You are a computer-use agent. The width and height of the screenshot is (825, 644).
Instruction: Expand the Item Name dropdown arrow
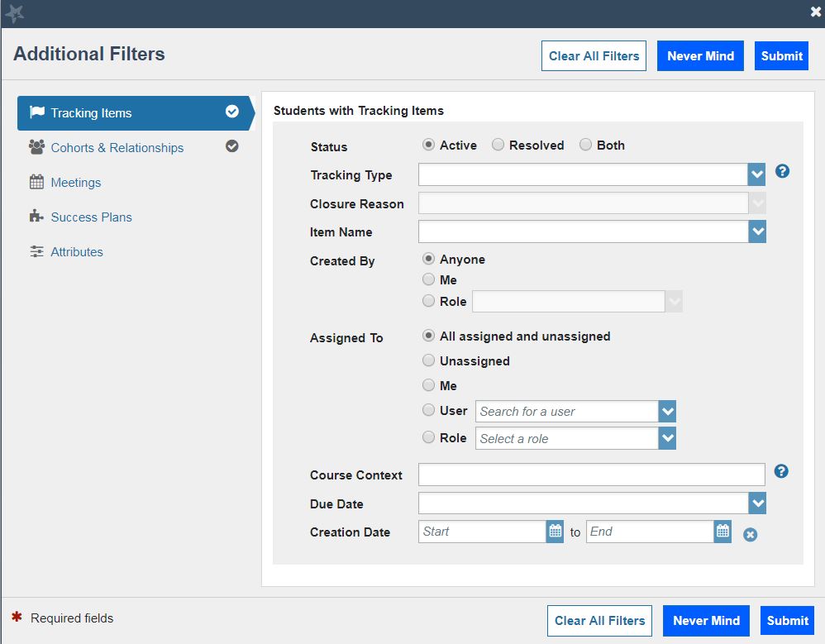[757, 231]
